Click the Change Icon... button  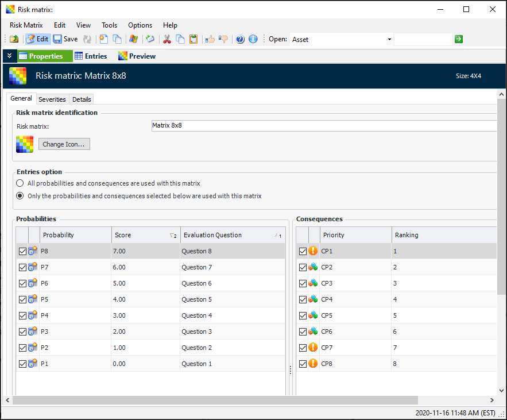(64, 144)
